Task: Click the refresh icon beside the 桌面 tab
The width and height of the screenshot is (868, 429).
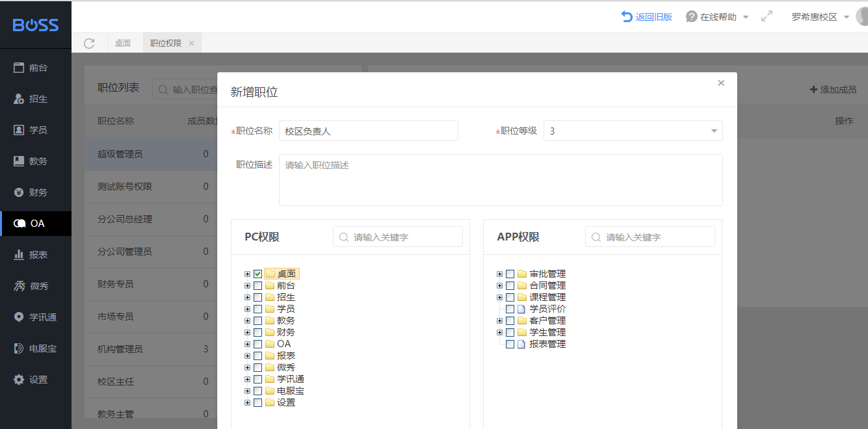Action: (89, 44)
